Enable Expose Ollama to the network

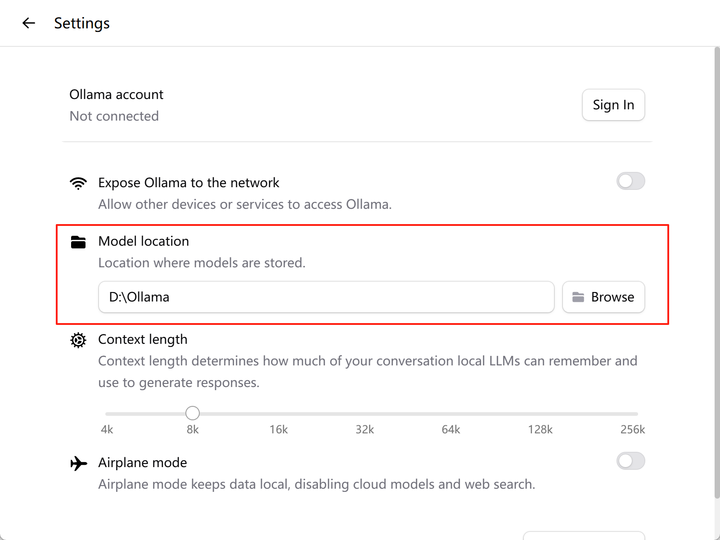click(x=630, y=181)
